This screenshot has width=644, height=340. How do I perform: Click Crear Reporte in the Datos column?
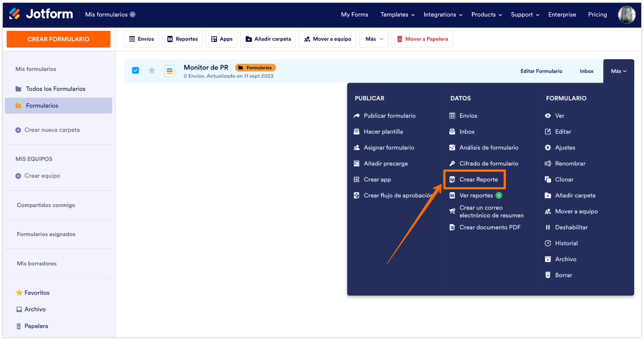(474, 179)
